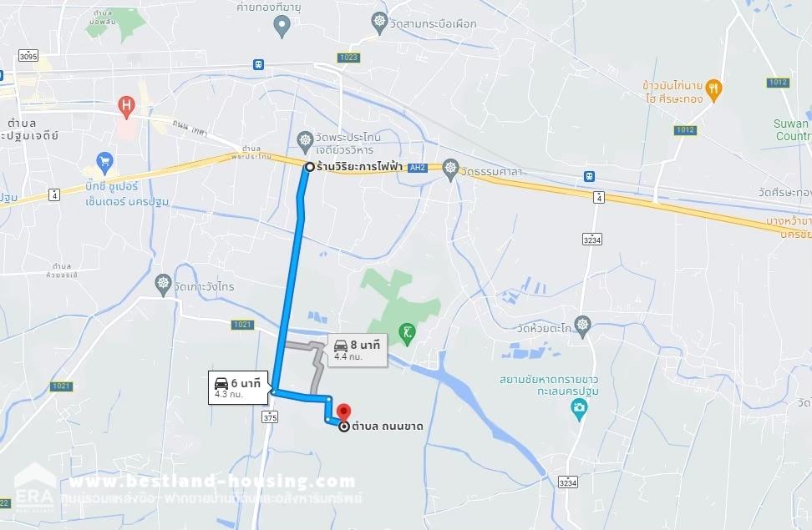Click the hospital H icon
The width and height of the screenshot is (812, 530).
coord(126,107)
